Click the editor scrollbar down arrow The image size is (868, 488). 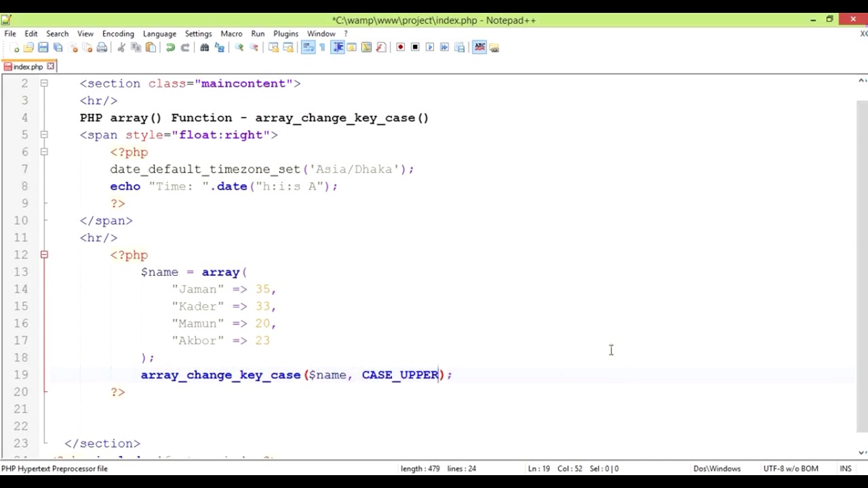coord(862,452)
